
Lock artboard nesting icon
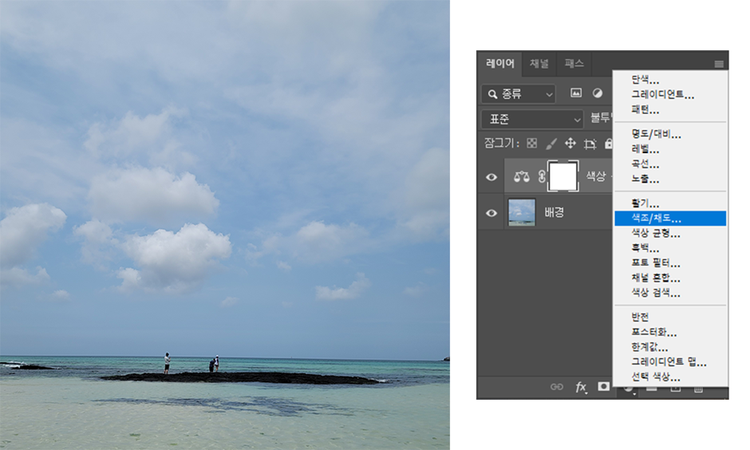(590, 143)
